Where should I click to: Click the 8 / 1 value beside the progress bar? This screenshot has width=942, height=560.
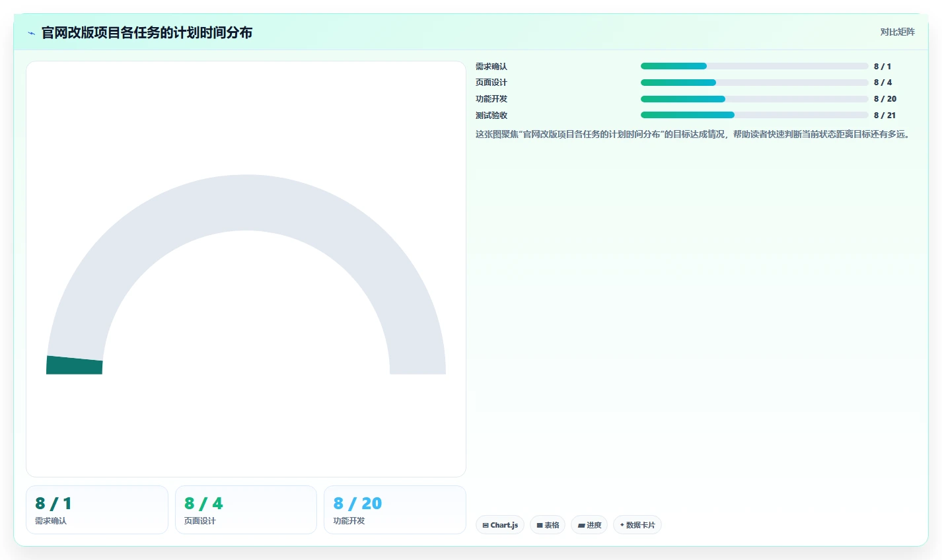883,67
